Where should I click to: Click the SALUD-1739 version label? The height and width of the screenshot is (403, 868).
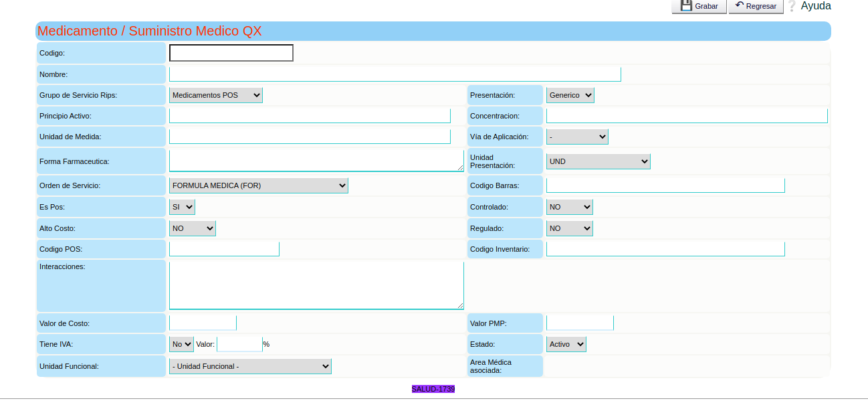433,389
